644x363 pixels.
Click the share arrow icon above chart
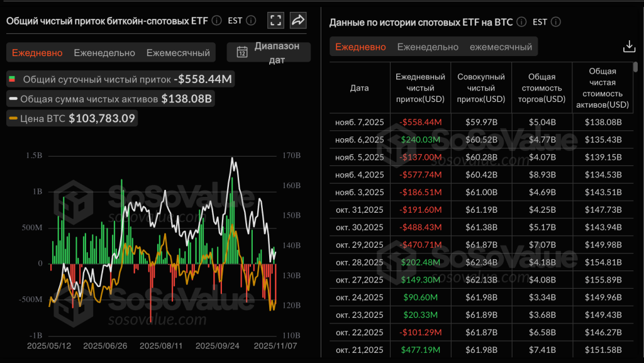click(x=298, y=20)
